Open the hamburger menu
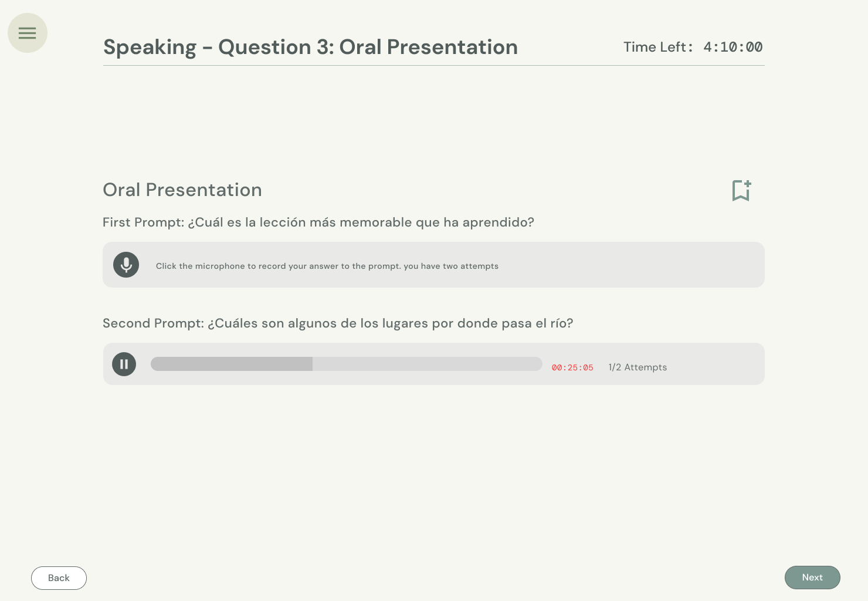Screen dimensions: 868x601 (28, 33)
